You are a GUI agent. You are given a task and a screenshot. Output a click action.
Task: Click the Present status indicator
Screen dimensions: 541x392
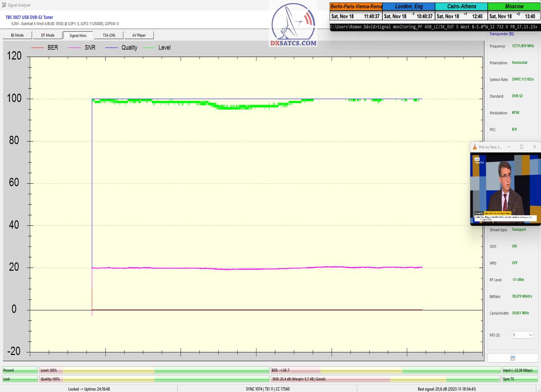click(x=20, y=370)
